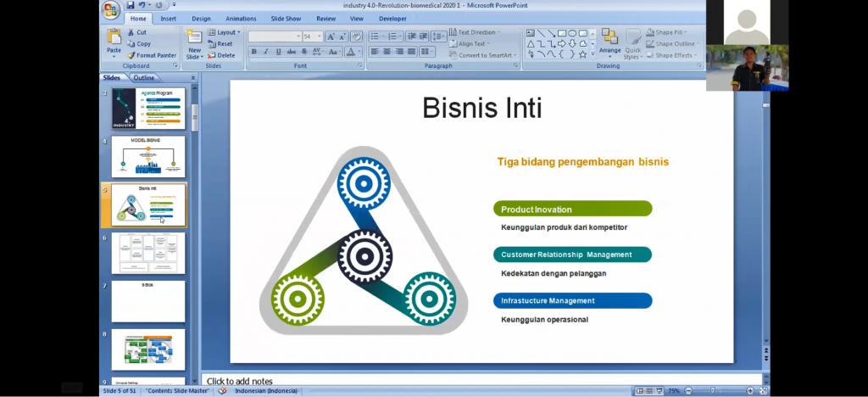Screen dimensions: 868x397
Task: Open the Arrange tool in Drawing group
Action: point(609,42)
